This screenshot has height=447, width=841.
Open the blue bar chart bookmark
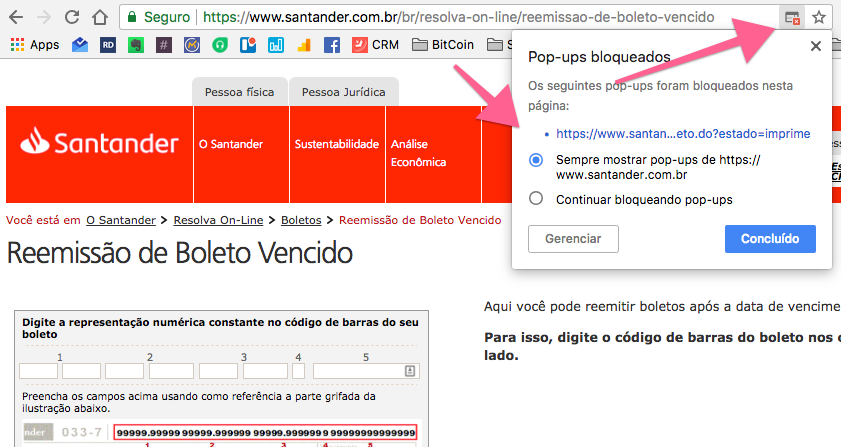coord(276,45)
